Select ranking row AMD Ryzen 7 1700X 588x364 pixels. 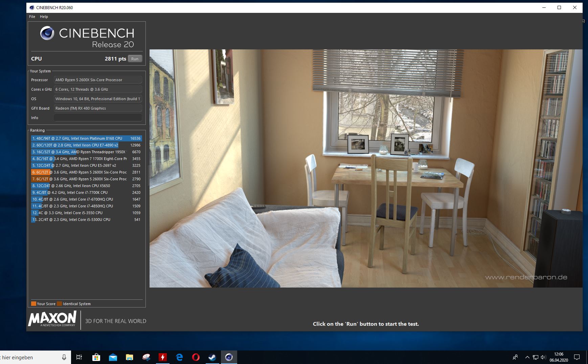pos(87,159)
